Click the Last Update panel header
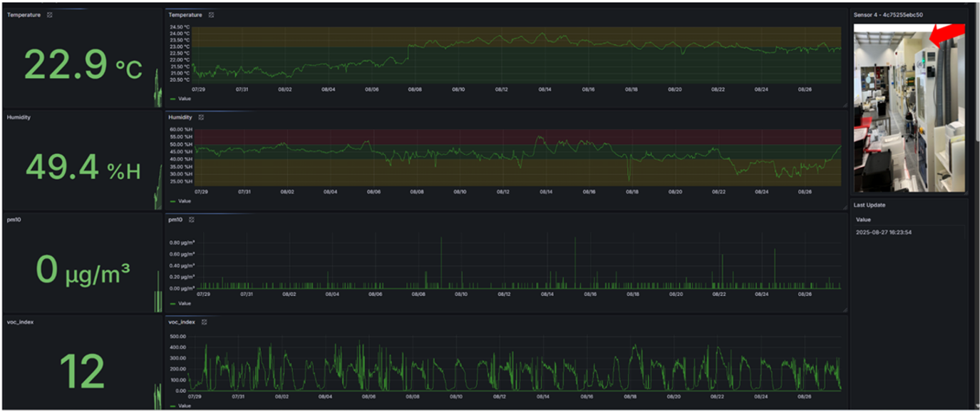 [x=868, y=205]
